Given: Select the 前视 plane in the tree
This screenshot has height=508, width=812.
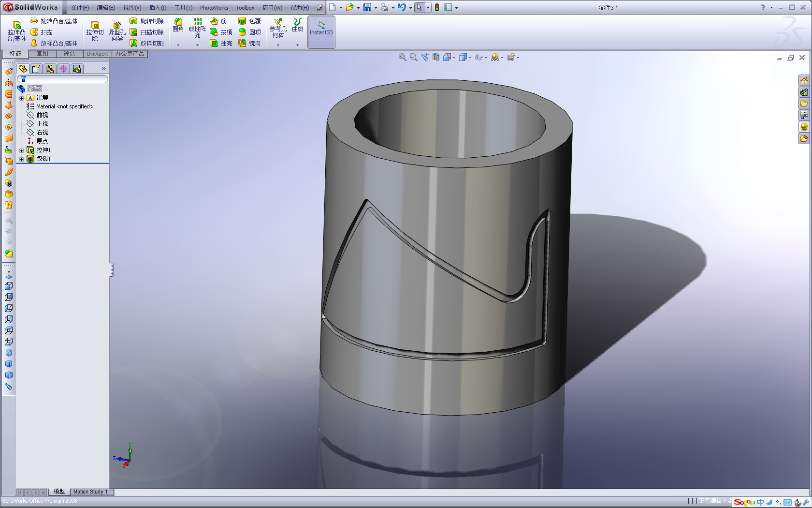Looking at the screenshot, I should (x=42, y=115).
